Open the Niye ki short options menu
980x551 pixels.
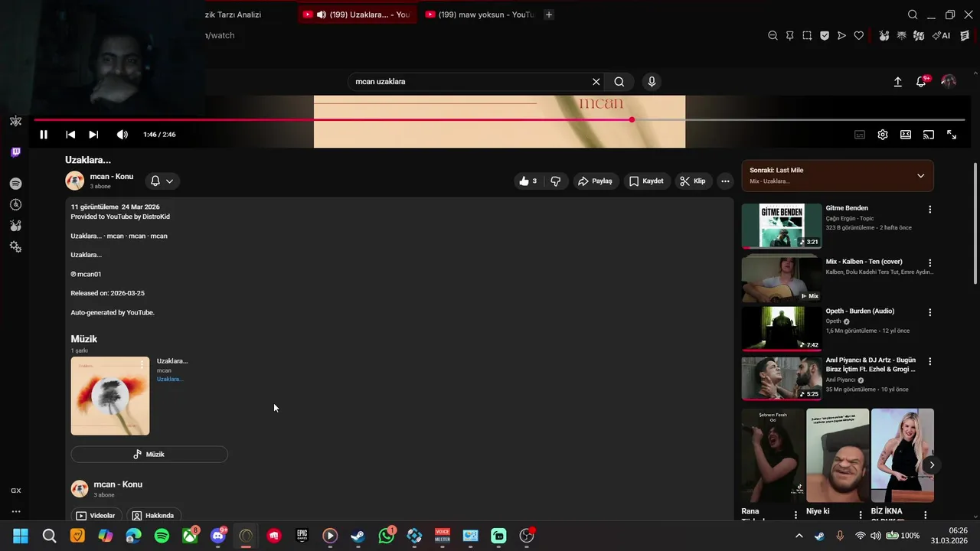[861, 515]
